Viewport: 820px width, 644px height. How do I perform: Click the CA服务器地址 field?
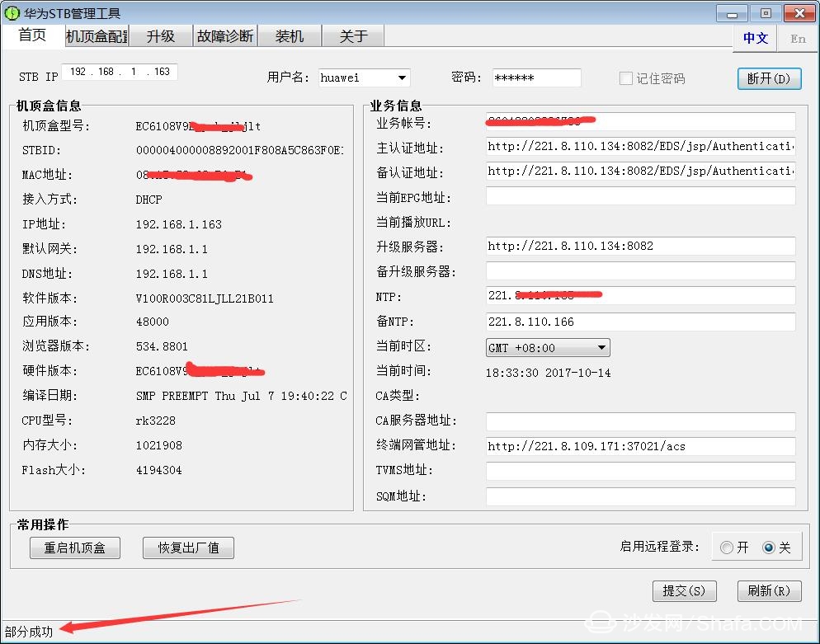tap(641, 421)
